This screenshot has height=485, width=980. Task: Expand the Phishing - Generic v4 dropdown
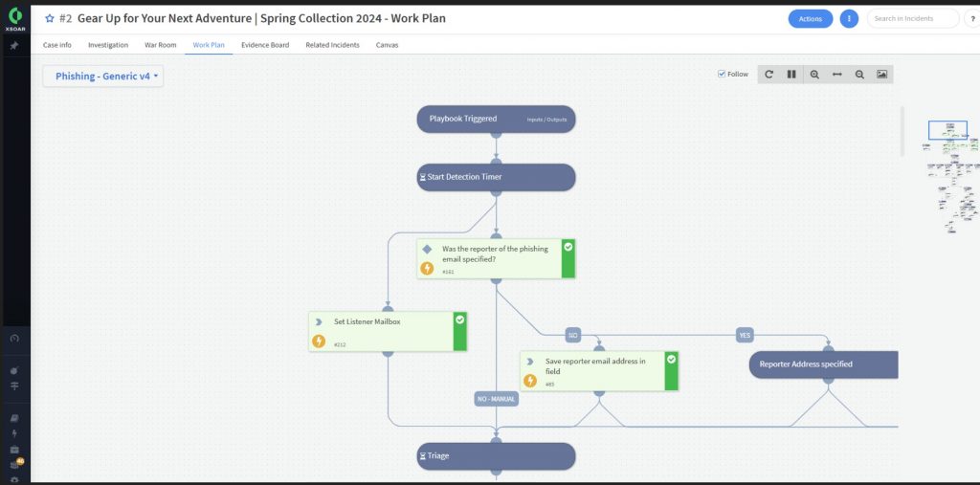(103, 77)
